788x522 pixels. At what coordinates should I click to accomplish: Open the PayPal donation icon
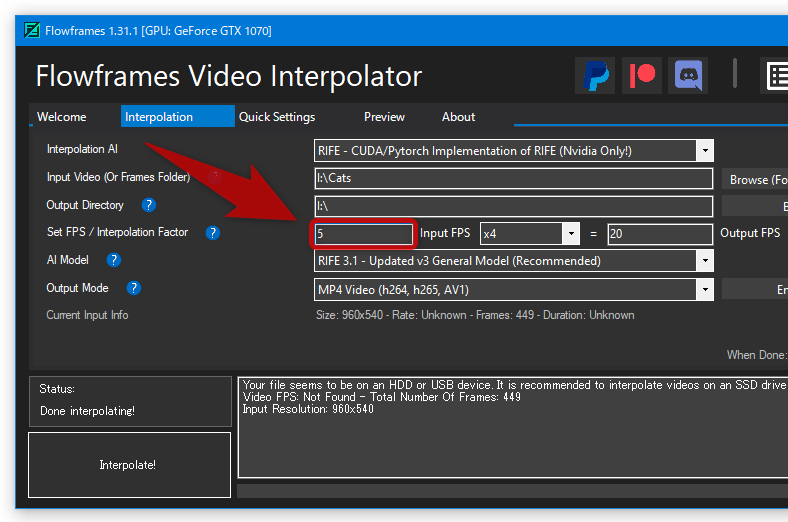(x=595, y=76)
